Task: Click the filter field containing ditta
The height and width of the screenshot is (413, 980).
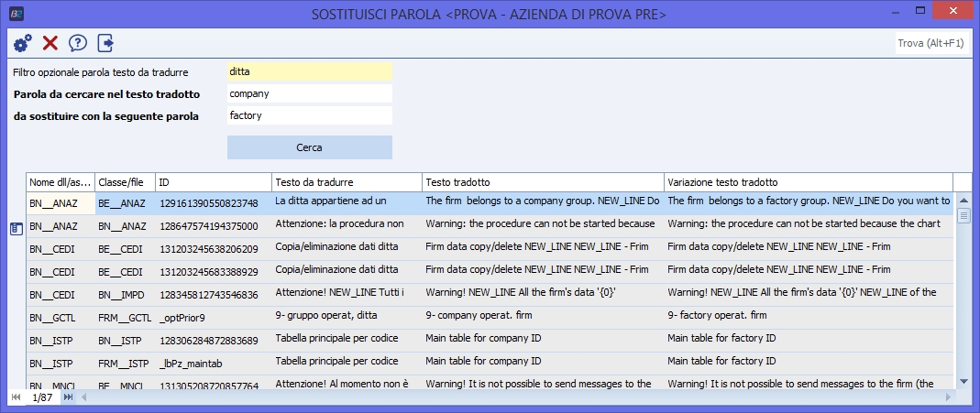Action: (x=309, y=71)
